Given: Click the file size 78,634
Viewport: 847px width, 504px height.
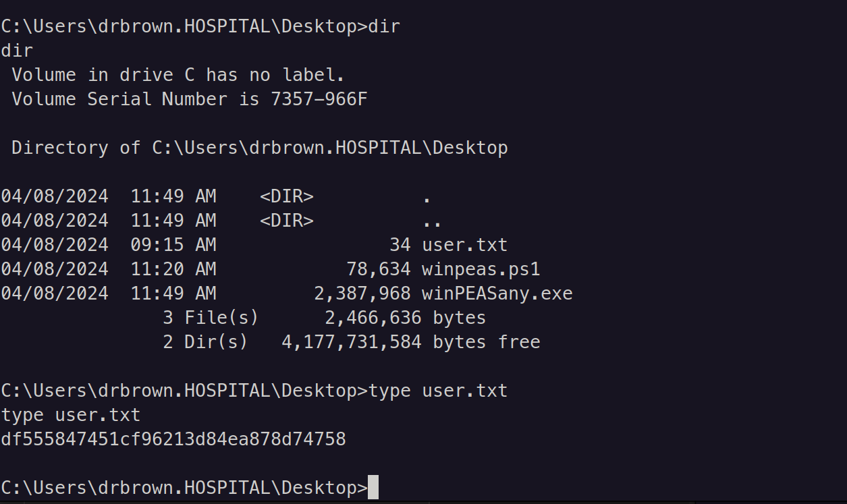Looking at the screenshot, I should coord(378,269).
